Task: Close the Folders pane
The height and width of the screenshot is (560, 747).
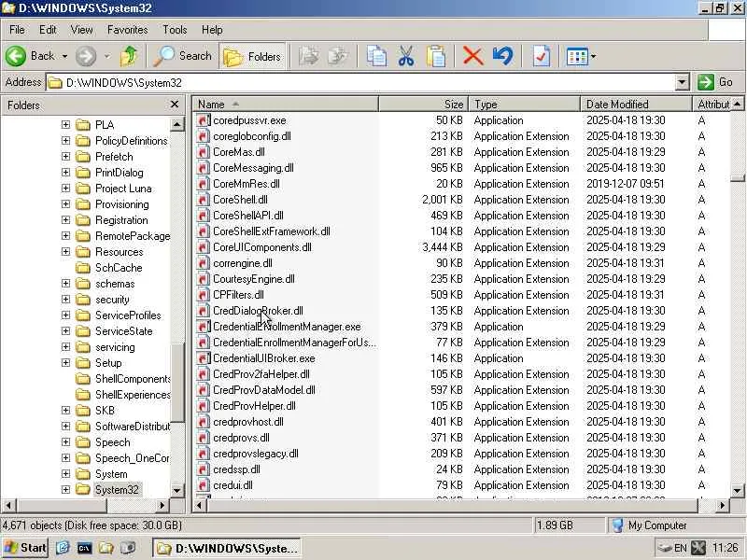Action: 175,105
